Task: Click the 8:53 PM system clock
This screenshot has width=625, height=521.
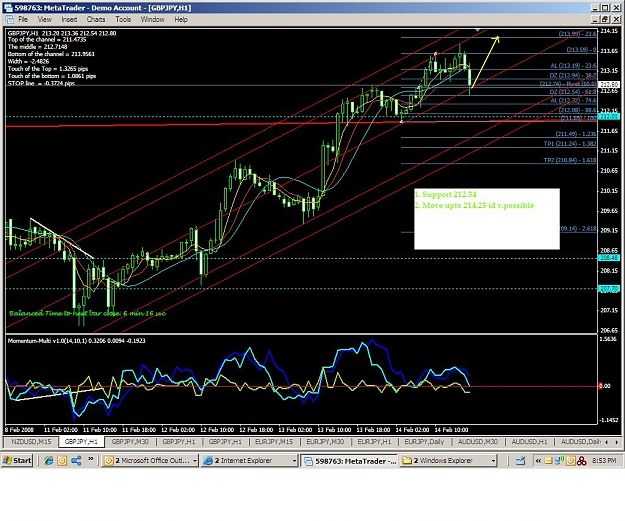Action: click(604, 461)
